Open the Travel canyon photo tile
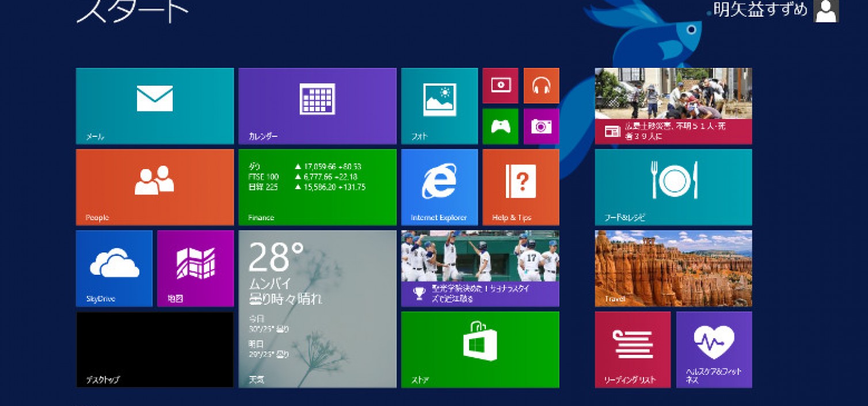 point(673,269)
